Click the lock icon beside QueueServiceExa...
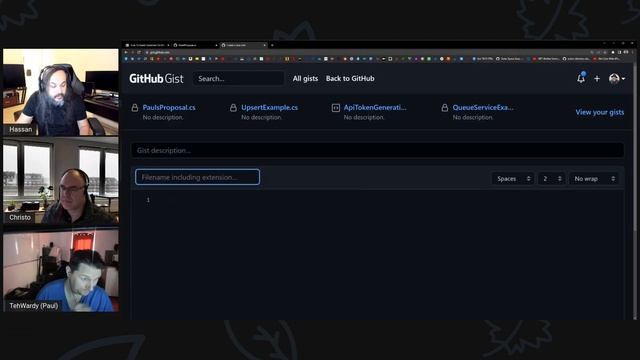 pyautogui.click(x=444, y=108)
